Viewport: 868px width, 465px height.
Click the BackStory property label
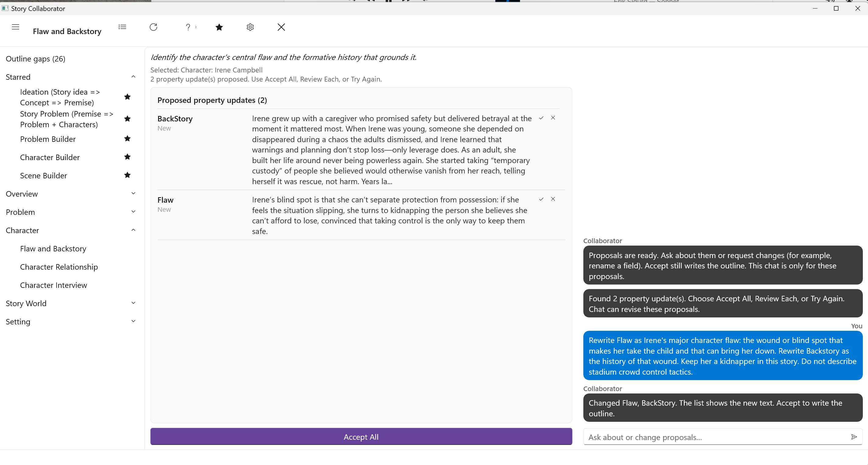(x=175, y=118)
